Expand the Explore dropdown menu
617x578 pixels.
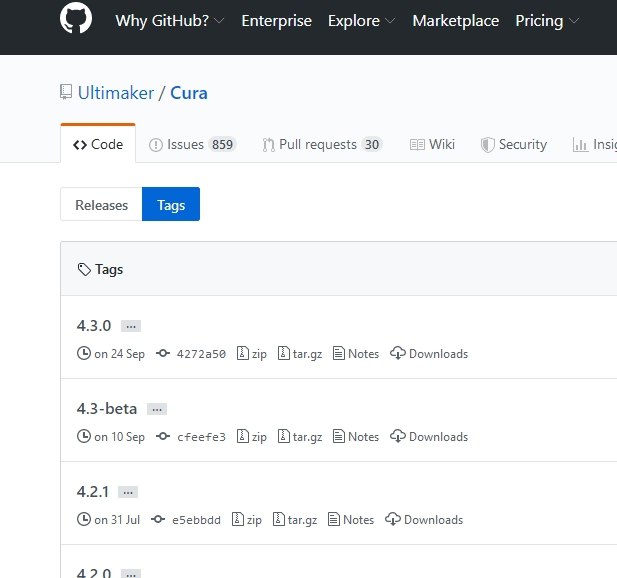pos(362,21)
